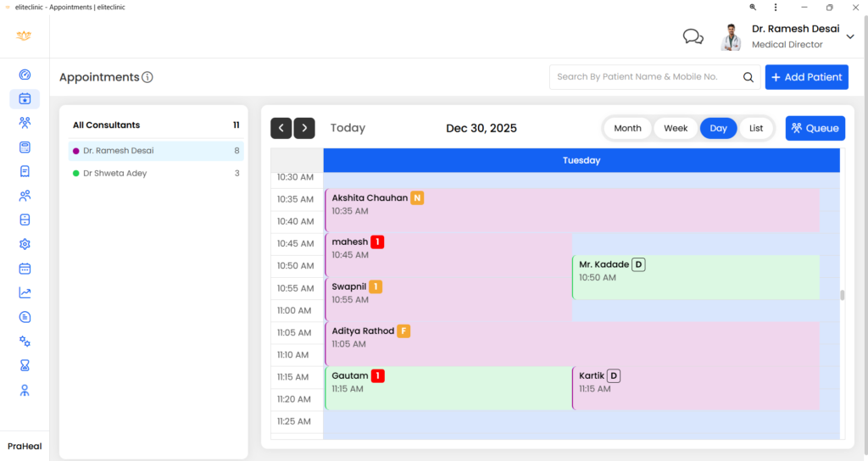Click the Today button
This screenshot has height=461, width=868.
[x=348, y=128]
